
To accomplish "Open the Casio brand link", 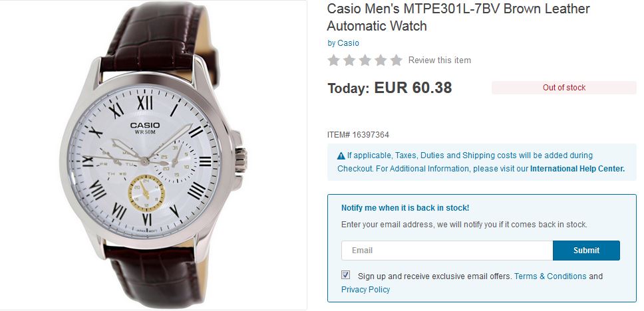I will [x=348, y=43].
